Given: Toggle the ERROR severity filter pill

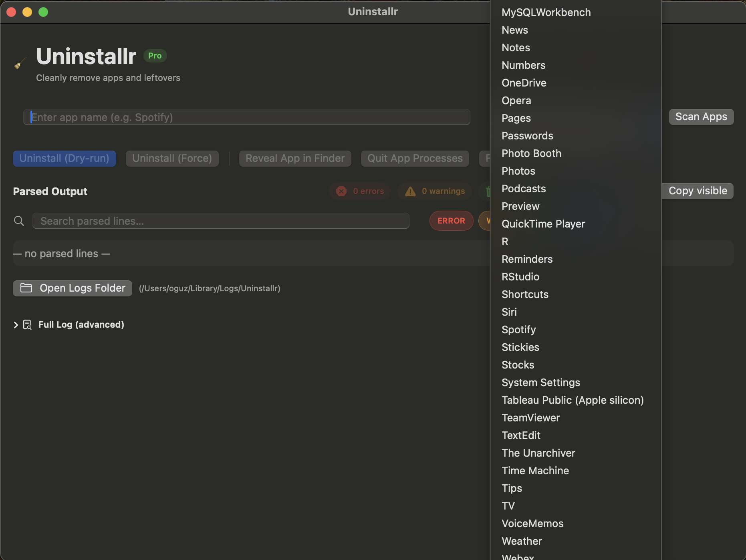Looking at the screenshot, I should [451, 221].
